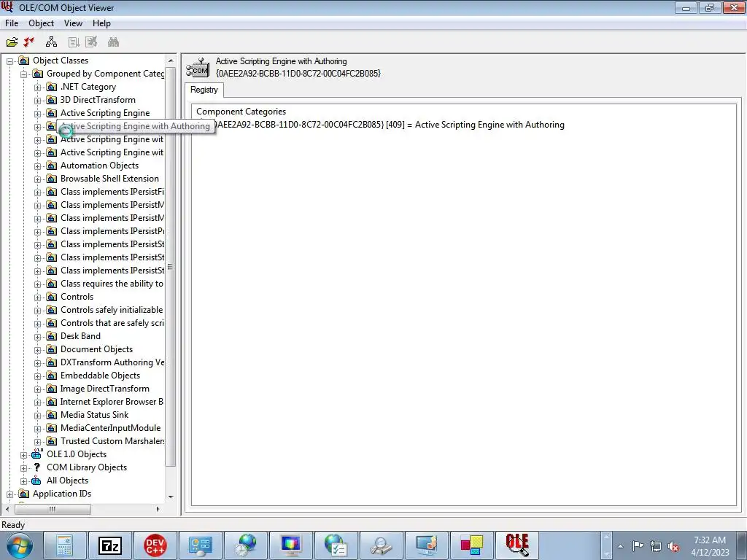Select Class implements IPersistFi tree item
The width and height of the screenshot is (747, 560).
tap(112, 192)
